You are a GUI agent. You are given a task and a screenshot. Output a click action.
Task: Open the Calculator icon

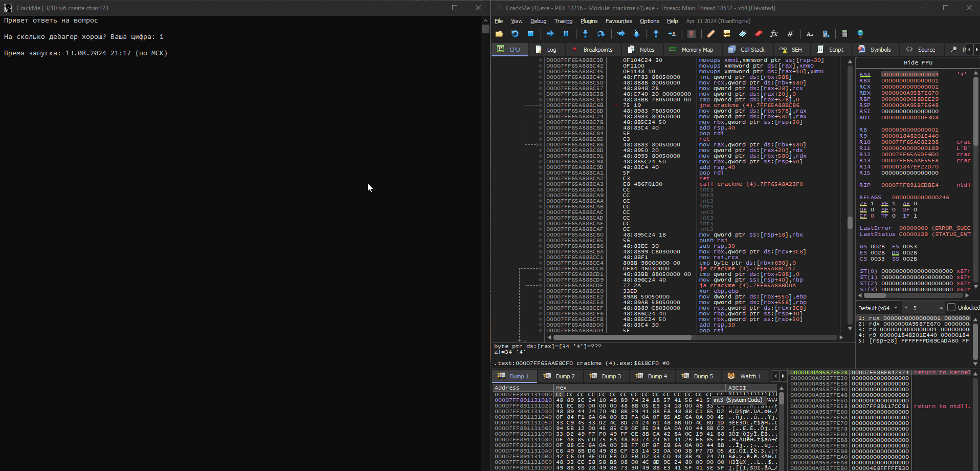click(844, 34)
